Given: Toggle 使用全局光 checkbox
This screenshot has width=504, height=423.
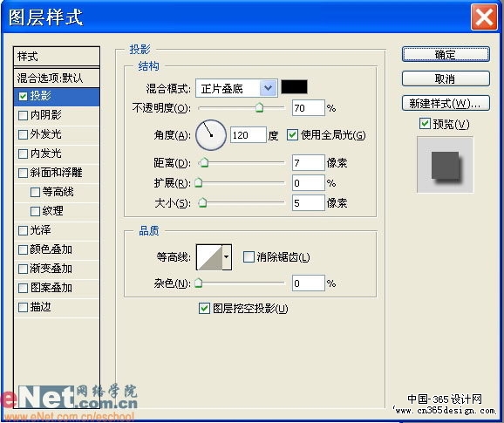Looking at the screenshot, I should 292,135.
